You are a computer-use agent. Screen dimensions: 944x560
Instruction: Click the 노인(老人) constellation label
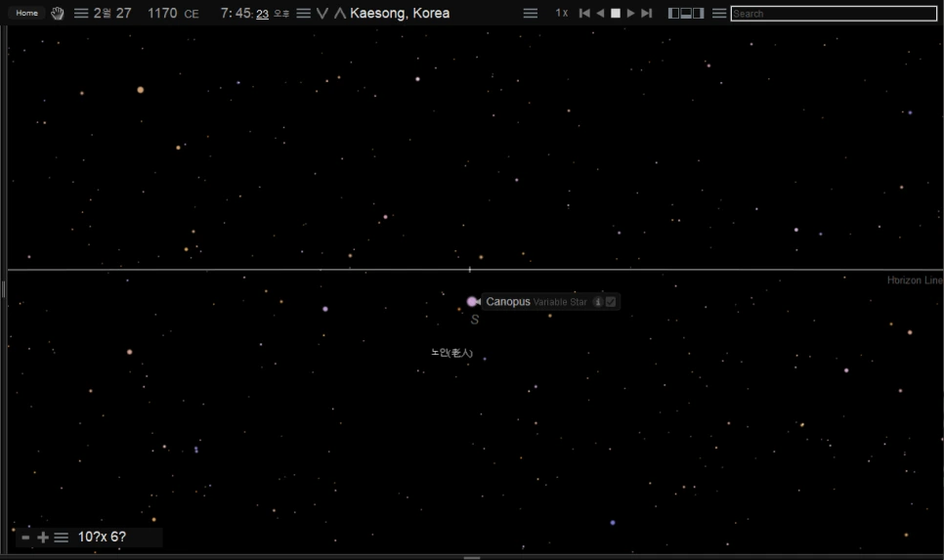(x=452, y=353)
